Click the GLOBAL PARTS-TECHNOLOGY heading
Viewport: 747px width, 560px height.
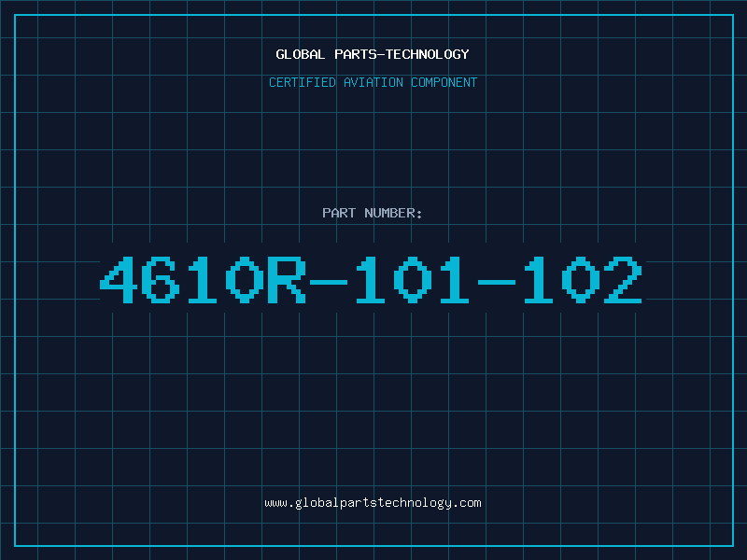click(x=373, y=54)
